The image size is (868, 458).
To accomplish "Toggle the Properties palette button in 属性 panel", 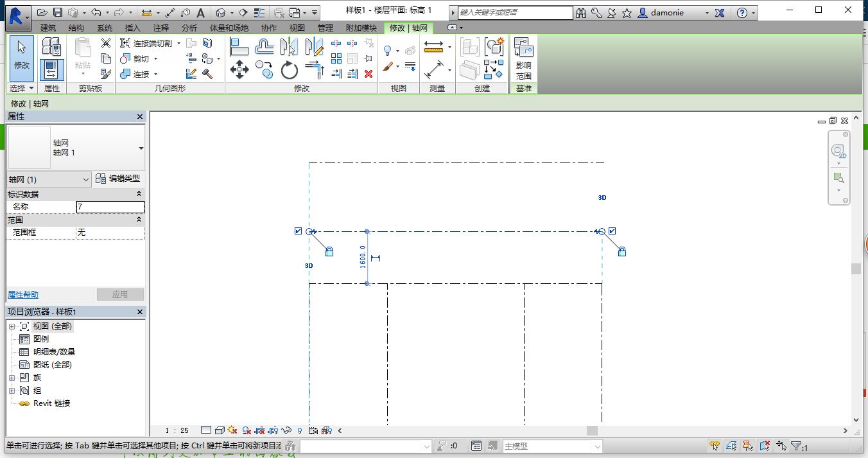I will tap(51, 69).
